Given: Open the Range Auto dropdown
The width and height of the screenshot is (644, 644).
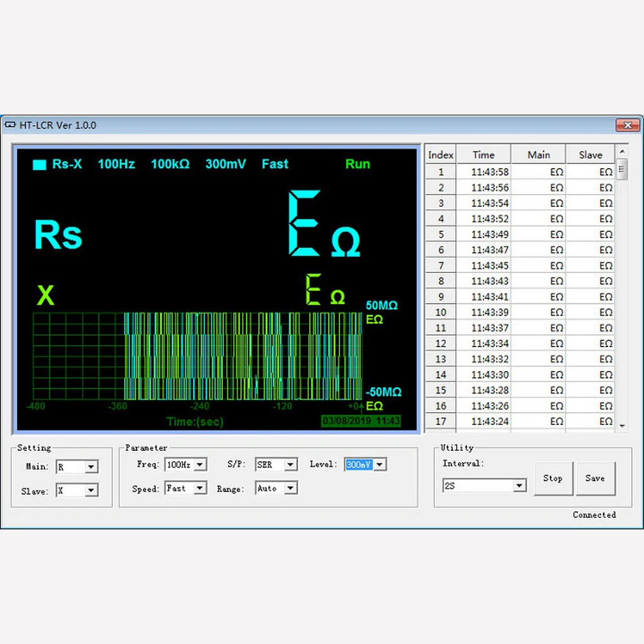Looking at the screenshot, I should [x=290, y=488].
